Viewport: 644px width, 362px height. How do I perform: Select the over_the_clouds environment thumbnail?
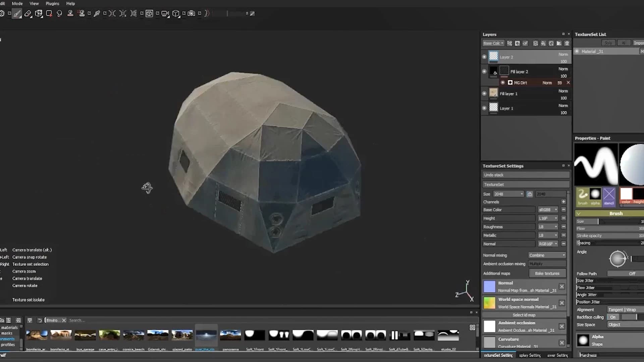pyautogui.click(x=206, y=335)
